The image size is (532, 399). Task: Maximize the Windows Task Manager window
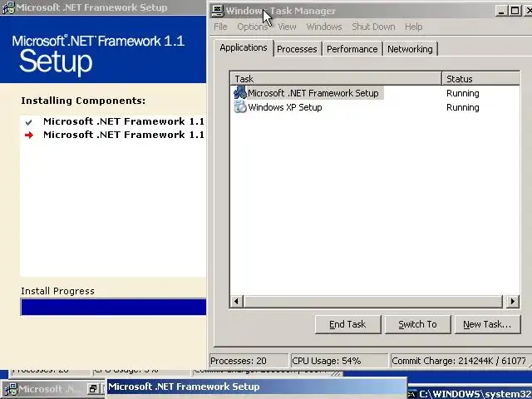point(515,11)
